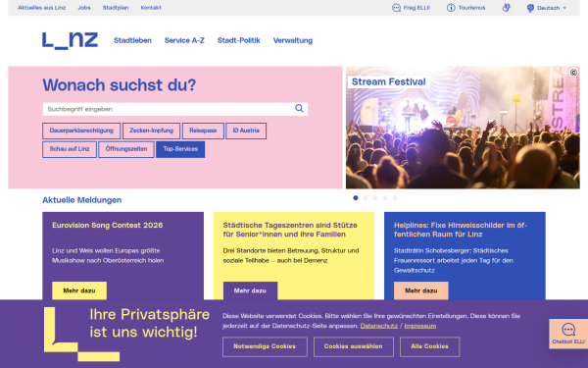Viewport: 588px width, 368px height.
Task: Click the Linz logo
Action: pos(71,40)
